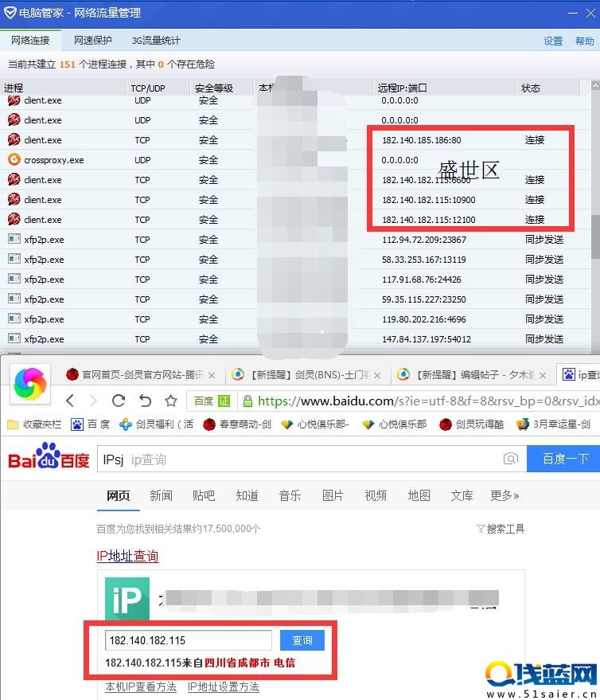Switch to the 网络连接 tab
This screenshot has width=600, height=700.
pos(30,41)
